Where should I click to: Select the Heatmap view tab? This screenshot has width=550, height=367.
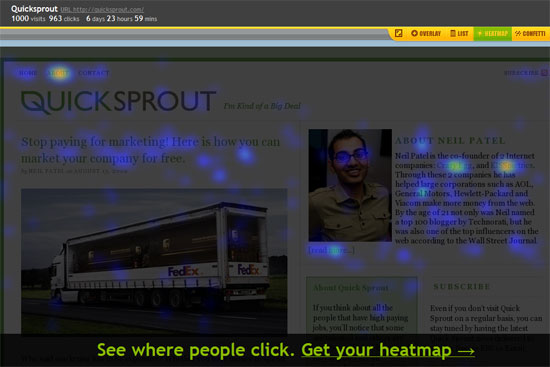pyautogui.click(x=492, y=33)
